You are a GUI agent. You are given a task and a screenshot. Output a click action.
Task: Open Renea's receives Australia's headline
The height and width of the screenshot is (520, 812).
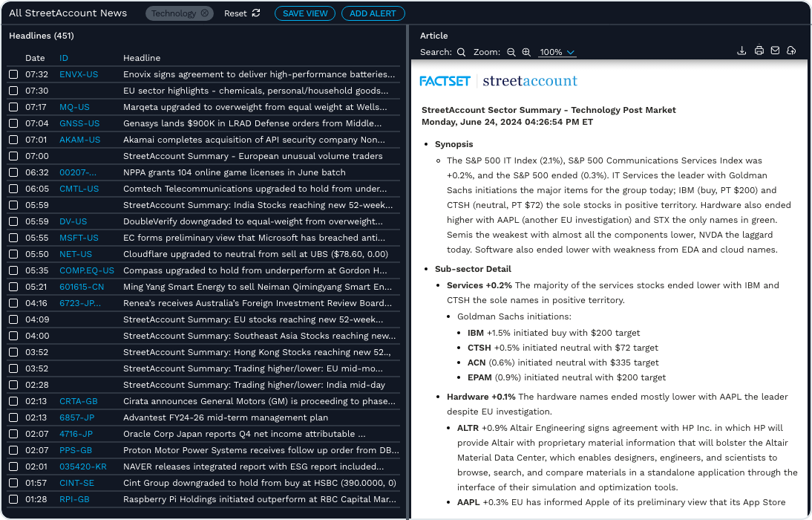tap(258, 303)
